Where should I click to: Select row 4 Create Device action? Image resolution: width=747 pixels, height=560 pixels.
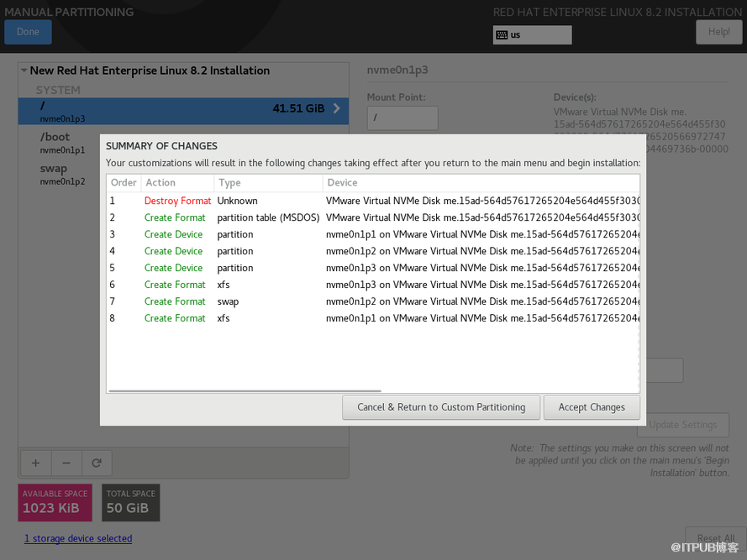(x=173, y=251)
